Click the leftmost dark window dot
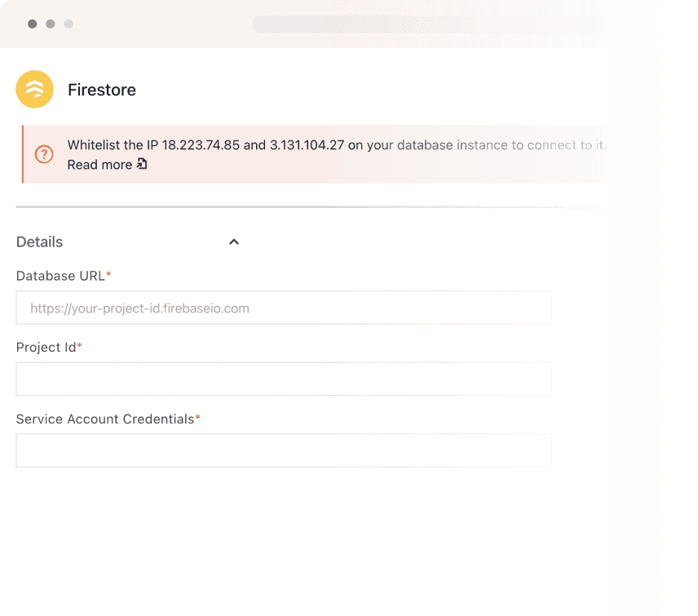This screenshot has height=616, width=698. point(32,24)
